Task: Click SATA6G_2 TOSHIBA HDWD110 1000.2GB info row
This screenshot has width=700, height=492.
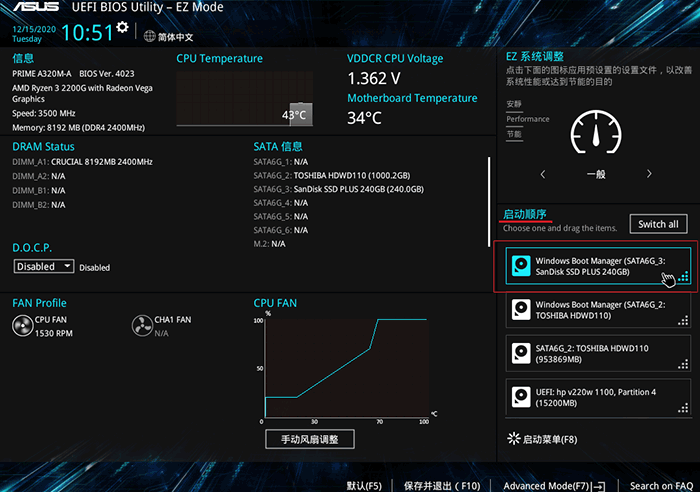Action: click(x=332, y=175)
